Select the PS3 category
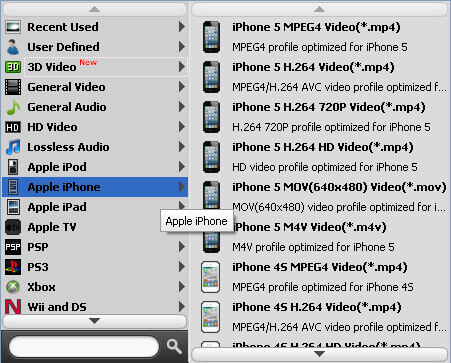The height and width of the screenshot is (363, 451). pyautogui.click(x=95, y=267)
